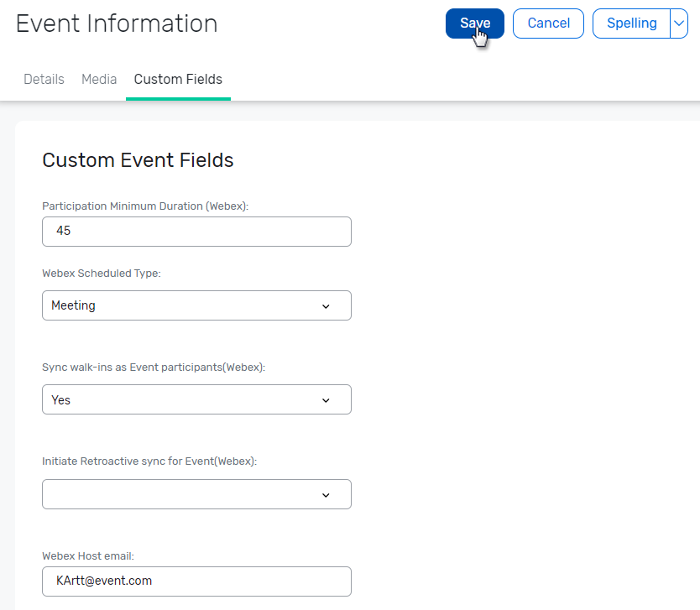
Task: Click the chevron on the Retroactive sync dropdown
Action: coord(326,494)
